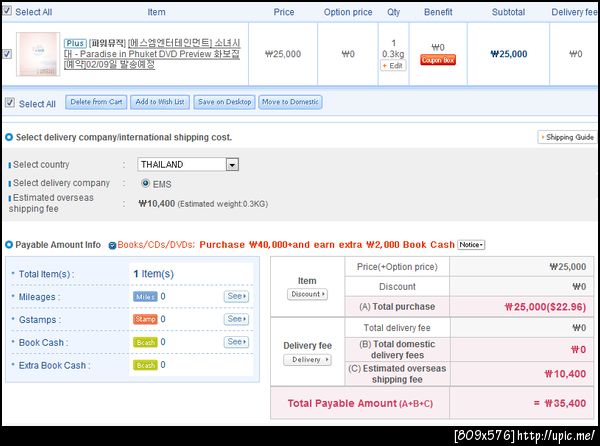The height and width of the screenshot is (446, 600).
Task: Edit the item quantity
Action: [393, 66]
